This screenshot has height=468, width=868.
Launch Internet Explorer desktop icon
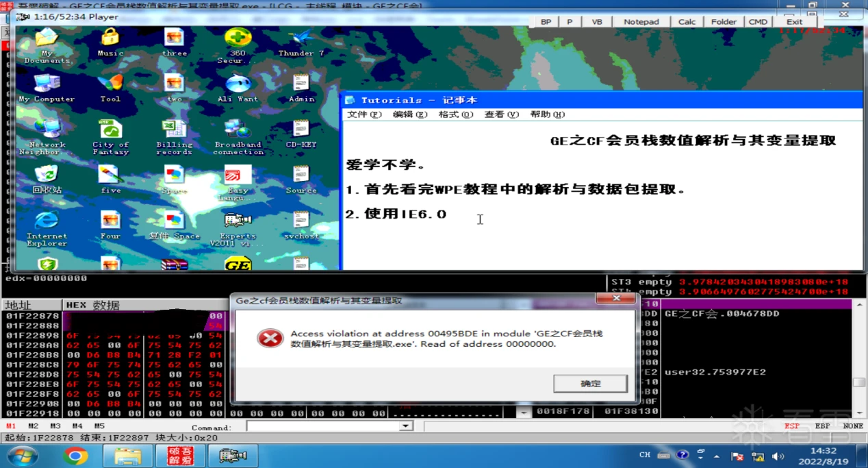47,229
